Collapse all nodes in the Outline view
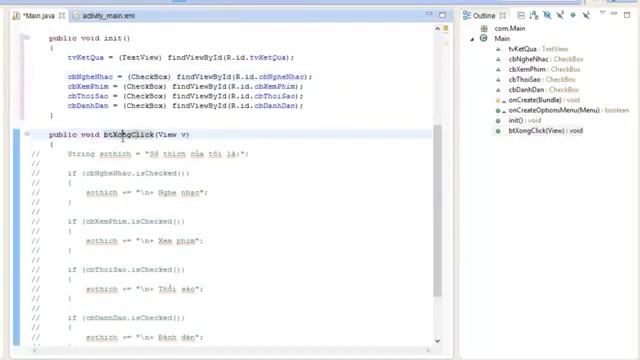The image size is (640, 360). [521, 16]
